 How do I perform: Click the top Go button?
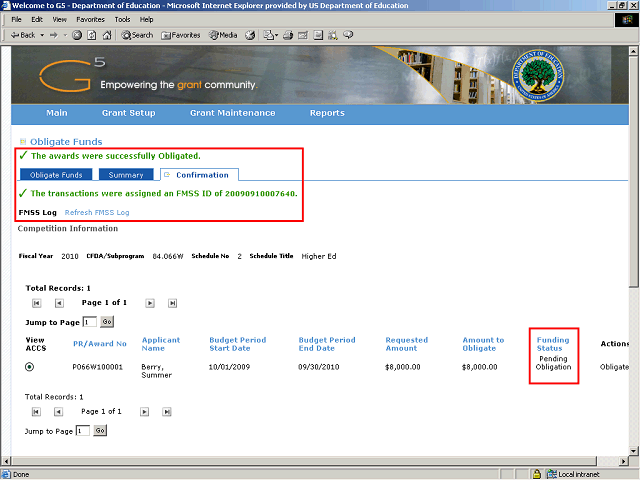coord(107,322)
